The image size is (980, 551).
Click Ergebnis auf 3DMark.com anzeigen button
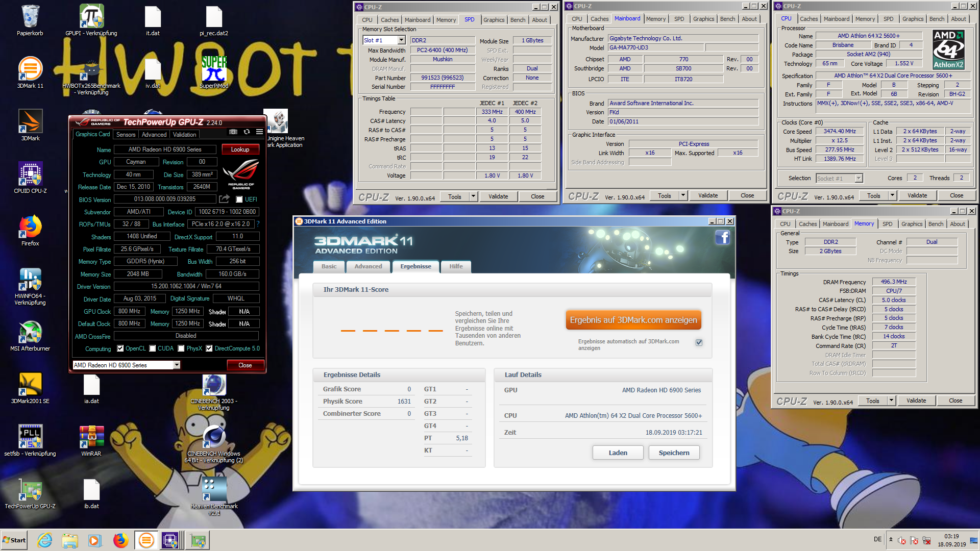tap(633, 320)
